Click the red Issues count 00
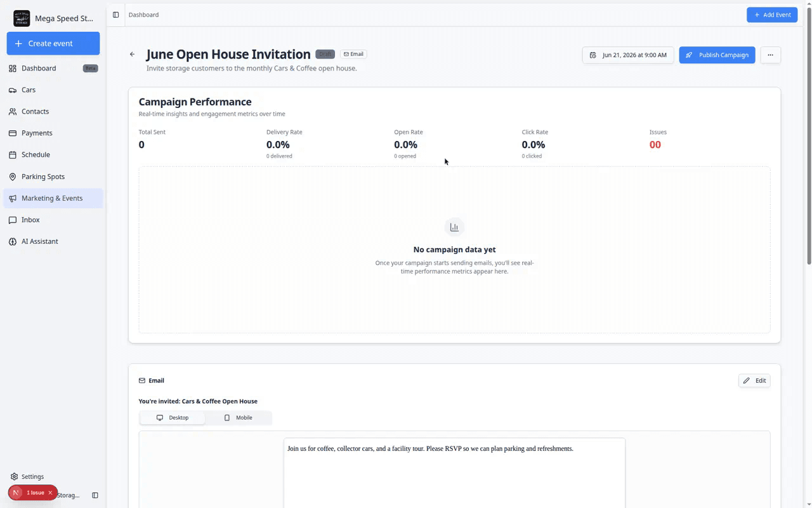812x508 pixels. coord(655,145)
